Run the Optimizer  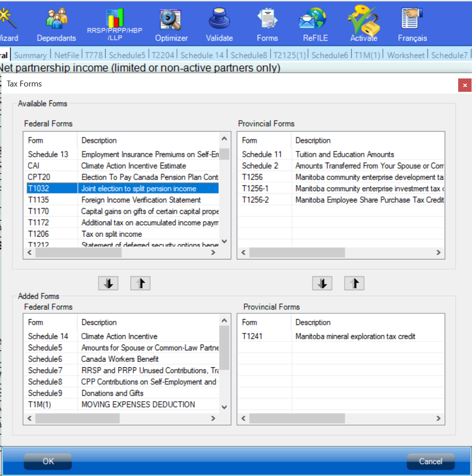171,22
